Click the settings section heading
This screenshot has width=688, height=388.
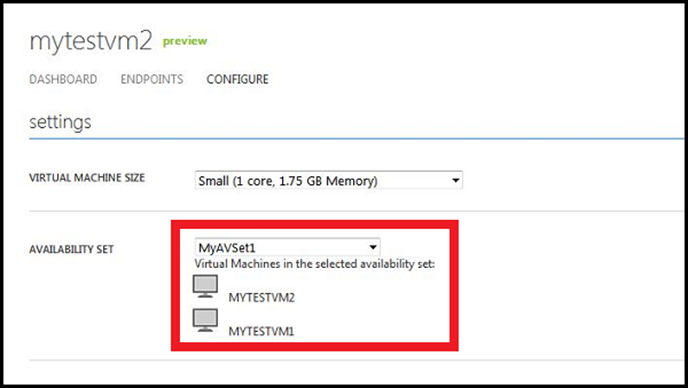60,122
